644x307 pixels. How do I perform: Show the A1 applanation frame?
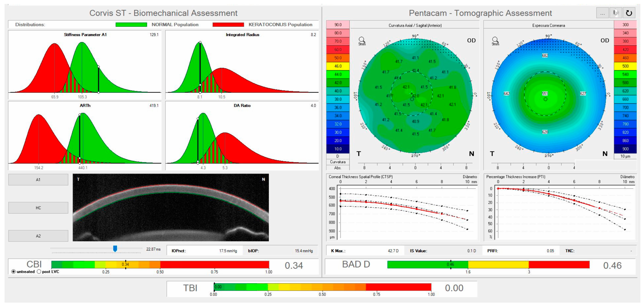point(38,180)
